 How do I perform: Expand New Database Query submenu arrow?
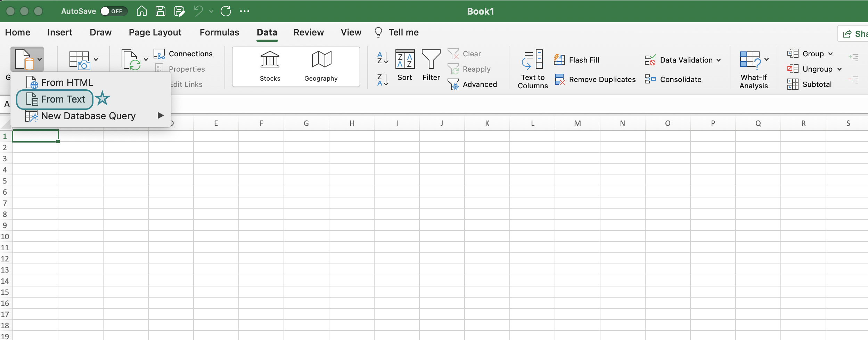[160, 115]
